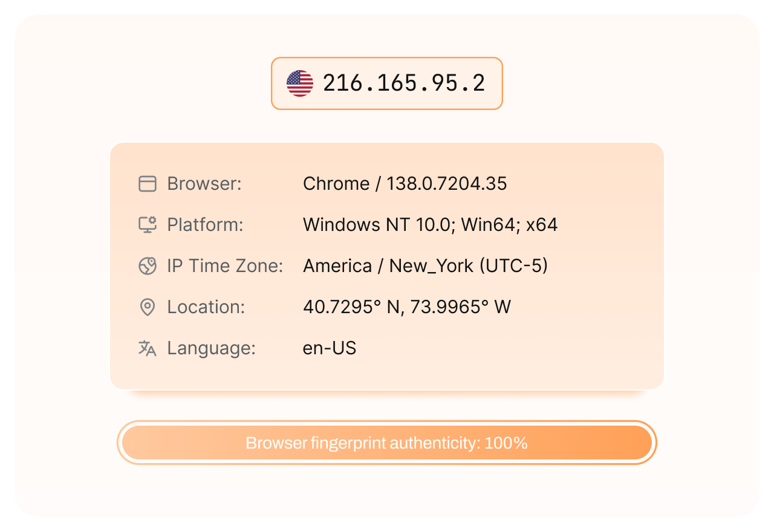The width and height of the screenshot is (774, 532).
Task: Click the US flag icon
Action: click(x=300, y=83)
